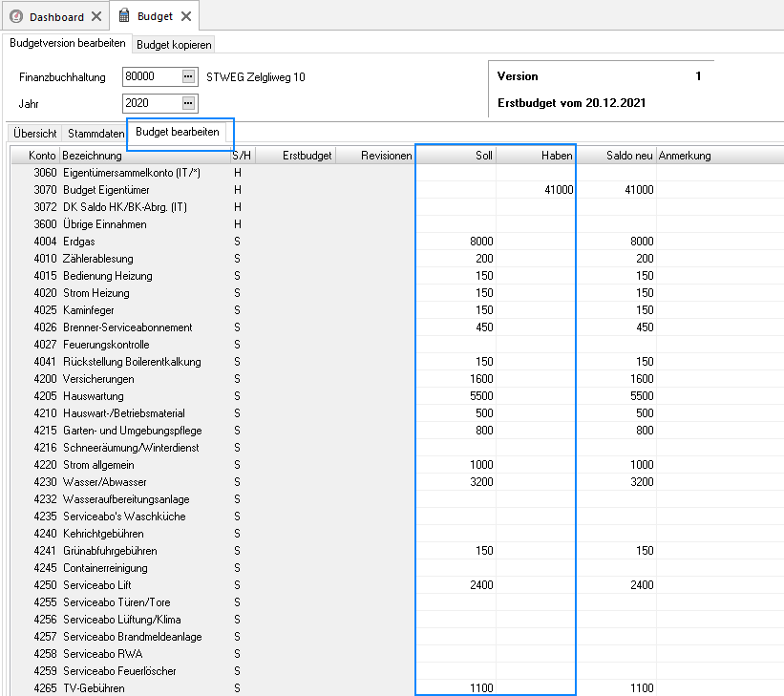Select row 4015 Bedienung Heizung
784x696 pixels.
tap(397, 276)
